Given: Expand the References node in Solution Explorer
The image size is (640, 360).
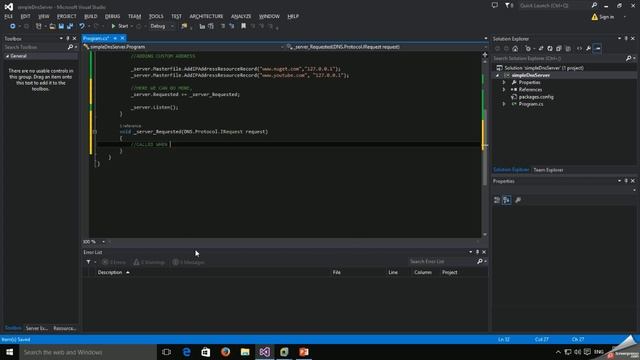Looking at the screenshot, I should (504, 89).
